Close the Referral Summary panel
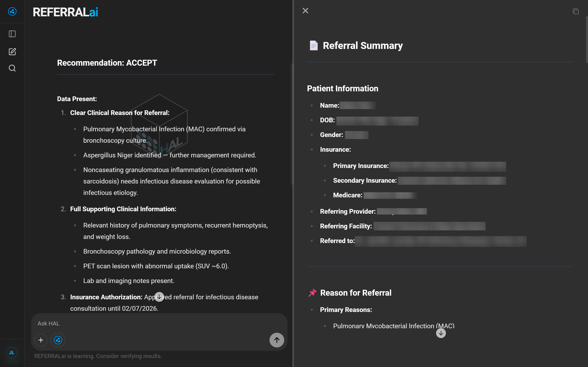 pos(305,10)
